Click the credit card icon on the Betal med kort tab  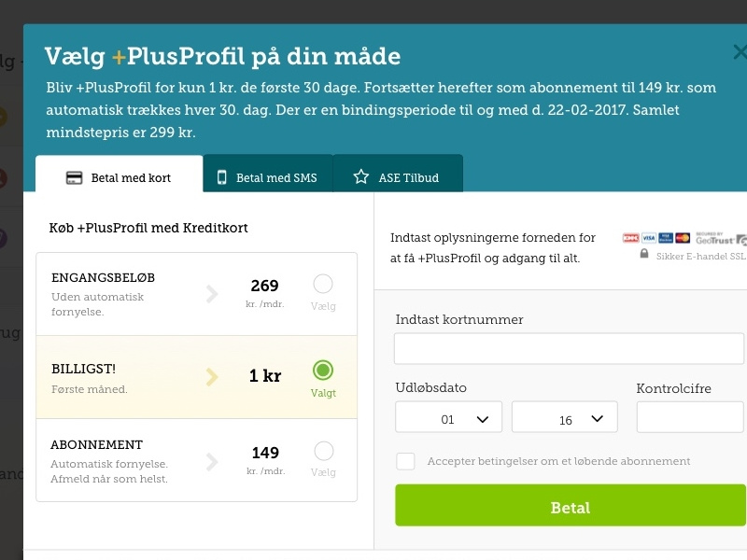coord(74,177)
